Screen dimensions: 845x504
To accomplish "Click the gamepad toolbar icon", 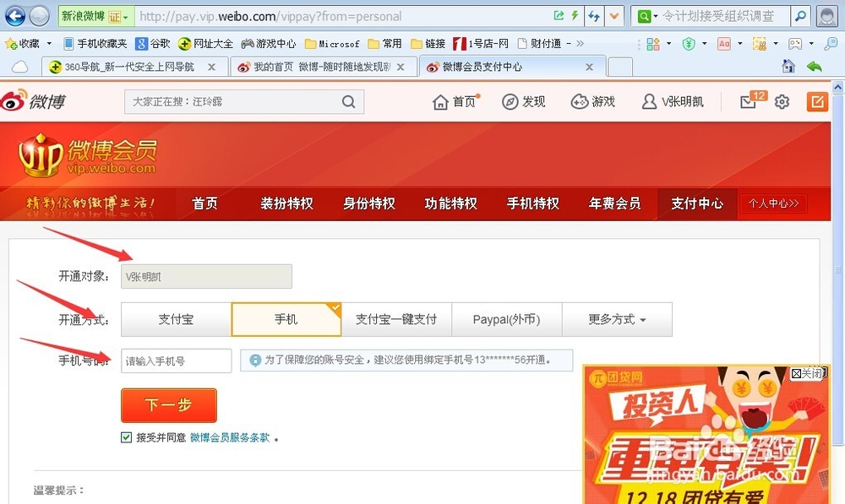I will click(x=795, y=44).
